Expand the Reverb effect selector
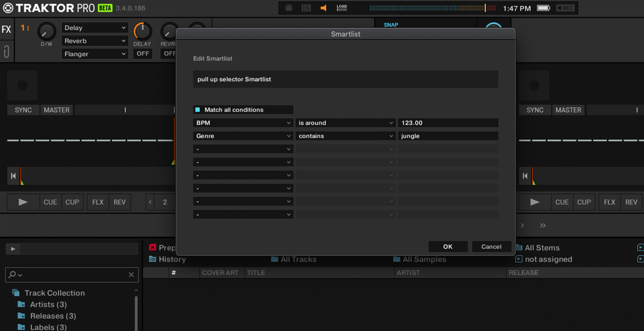 click(95, 41)
